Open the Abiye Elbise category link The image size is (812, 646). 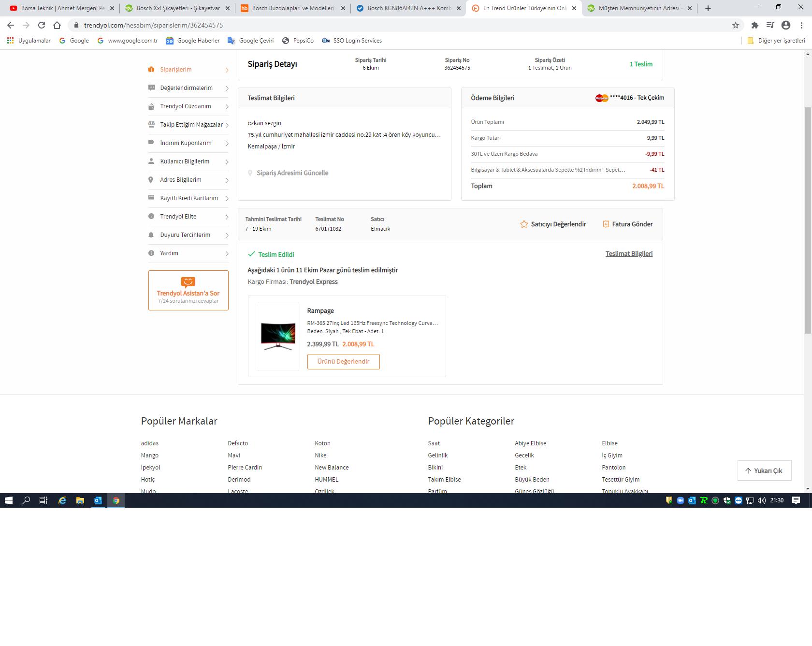click(x=531, y=443)
